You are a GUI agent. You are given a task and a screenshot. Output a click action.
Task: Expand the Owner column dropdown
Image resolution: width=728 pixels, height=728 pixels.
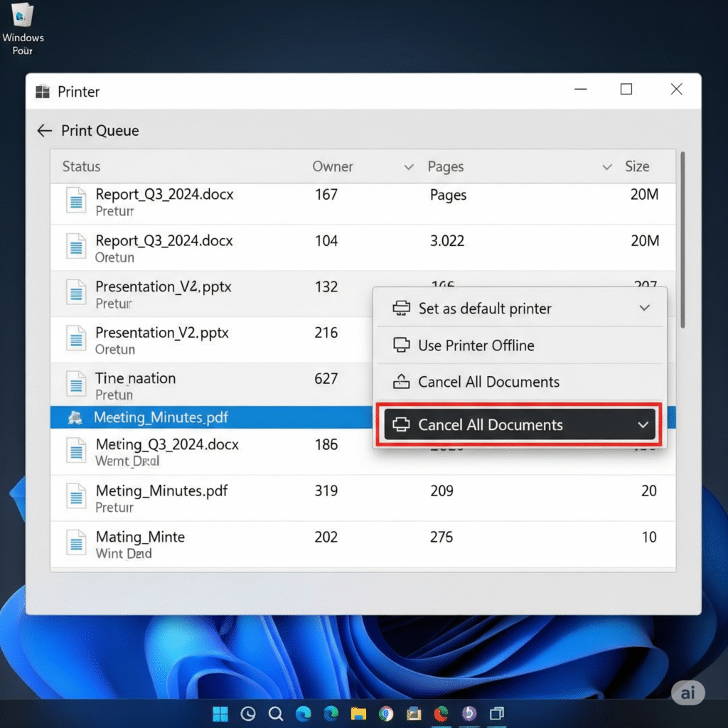[409, 166]
